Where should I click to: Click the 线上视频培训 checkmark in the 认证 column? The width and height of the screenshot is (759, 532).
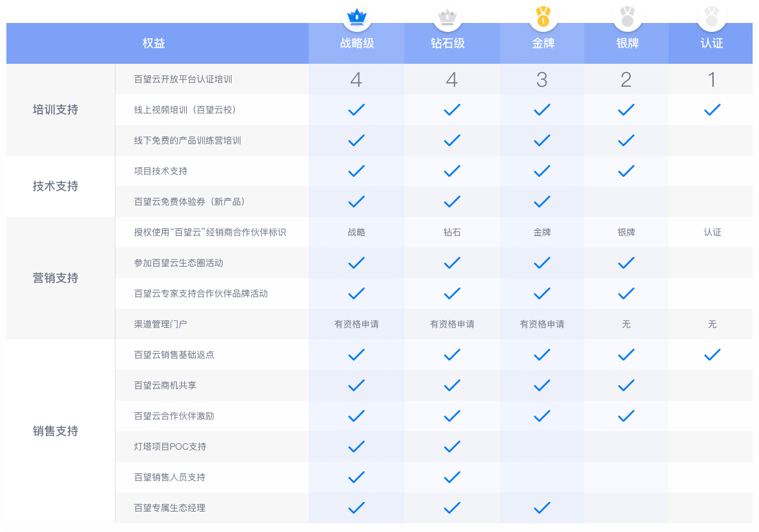click(x=712, y=110)
